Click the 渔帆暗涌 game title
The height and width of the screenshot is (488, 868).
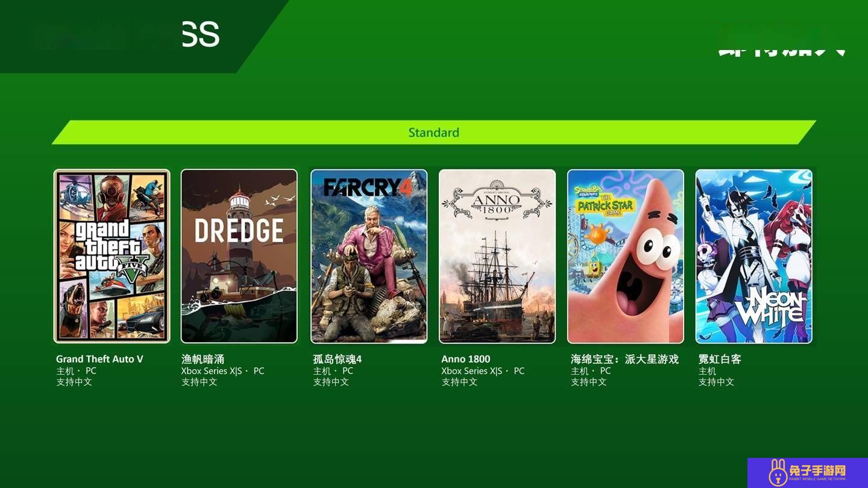(203, 359)
